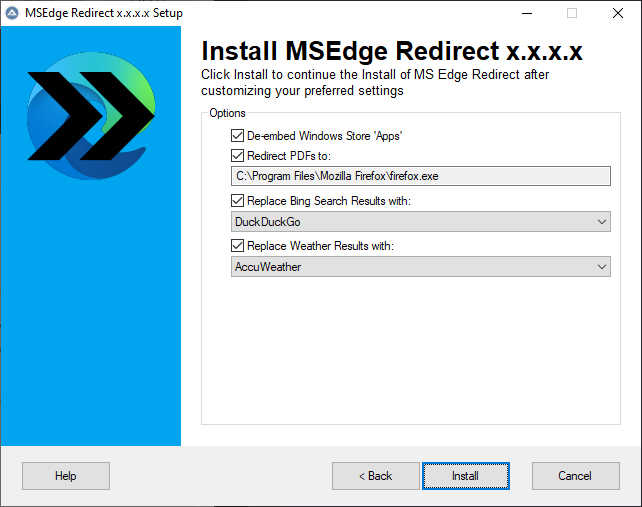Viewport: 642px width, 507px height.
Task: Go back with the < Back button
Action: pos(375,476)
